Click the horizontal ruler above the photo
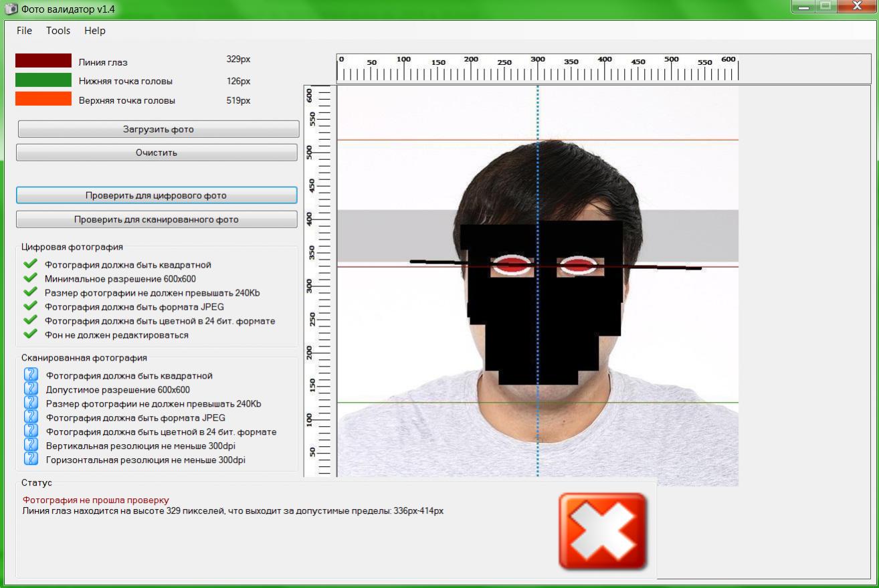The height and width of the screenshot is (588, 879). (x=603, y=68)
